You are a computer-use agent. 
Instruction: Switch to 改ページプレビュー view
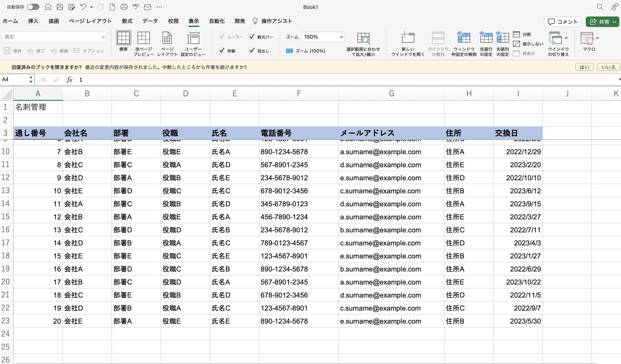(x=144, y=44)
